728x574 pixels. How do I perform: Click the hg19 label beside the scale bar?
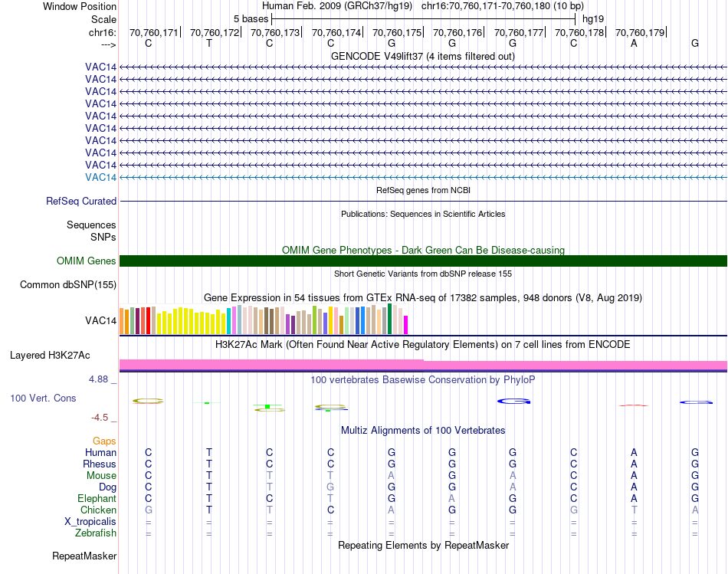593,19
